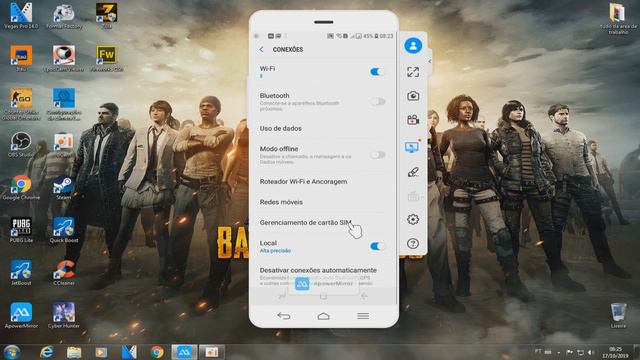This screenshot has width=640, height=360.
Task: Tap the phone's menu navigation button
Action: pos(363,316)
